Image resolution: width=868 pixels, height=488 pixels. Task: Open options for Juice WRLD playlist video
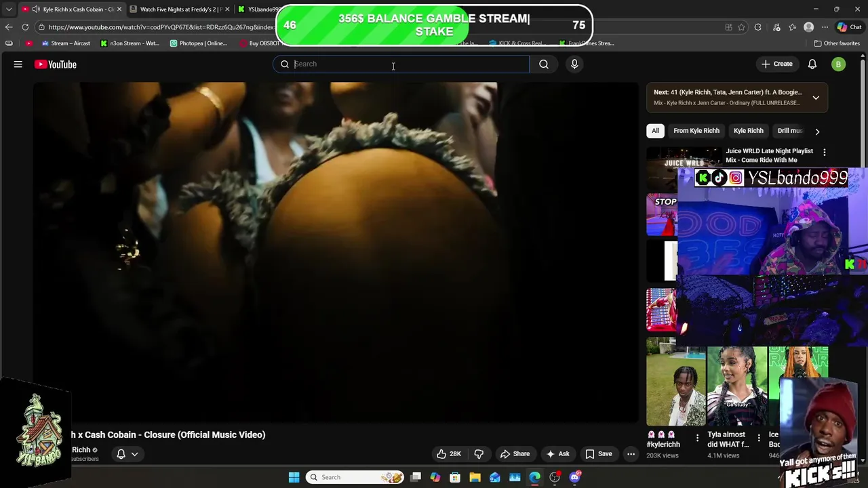point(825,152)
